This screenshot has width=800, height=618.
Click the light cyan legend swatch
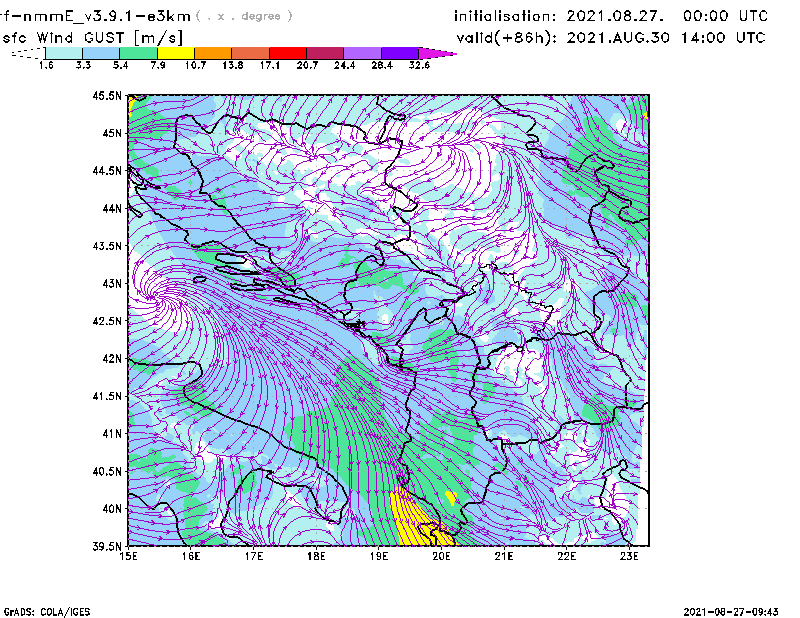pyautogui.click(x=64, y=53)
